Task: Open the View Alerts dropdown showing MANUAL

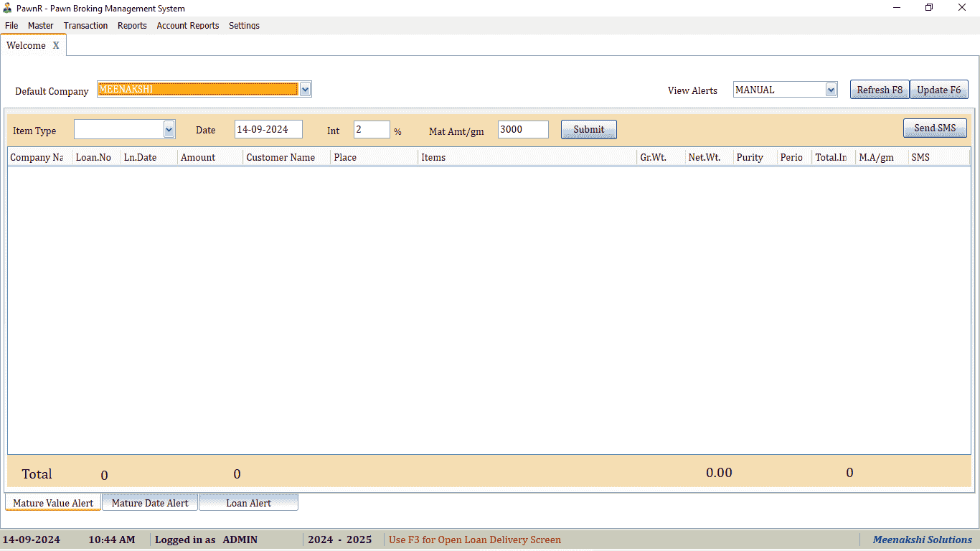Action: click(830, 89)
